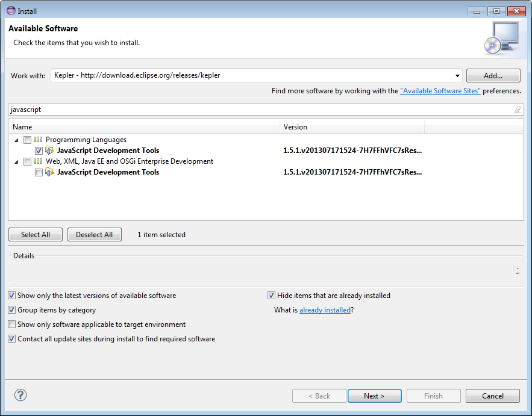This screenshot has height=416, width=532.
Task: Click the plugin icon beside JavaScript Development Tools
Action: pyautogui.click(x=49, y=151)
